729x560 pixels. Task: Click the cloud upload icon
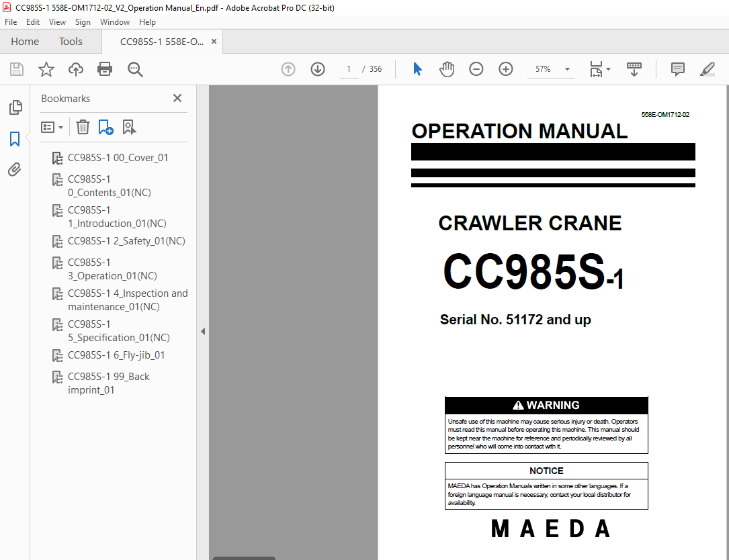pyautogui.click(x=76, y=69)
